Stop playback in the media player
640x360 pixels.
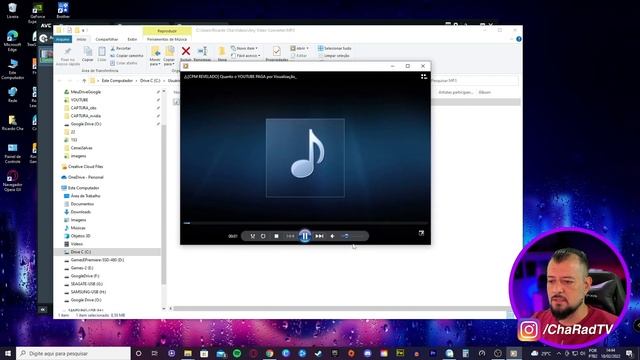pos(276,236)
